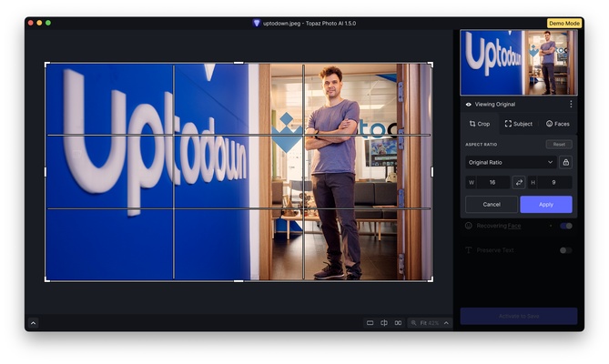Switch to split view comparison
Viewport: 609px width, 364px height.
click(x=384, y=323)
